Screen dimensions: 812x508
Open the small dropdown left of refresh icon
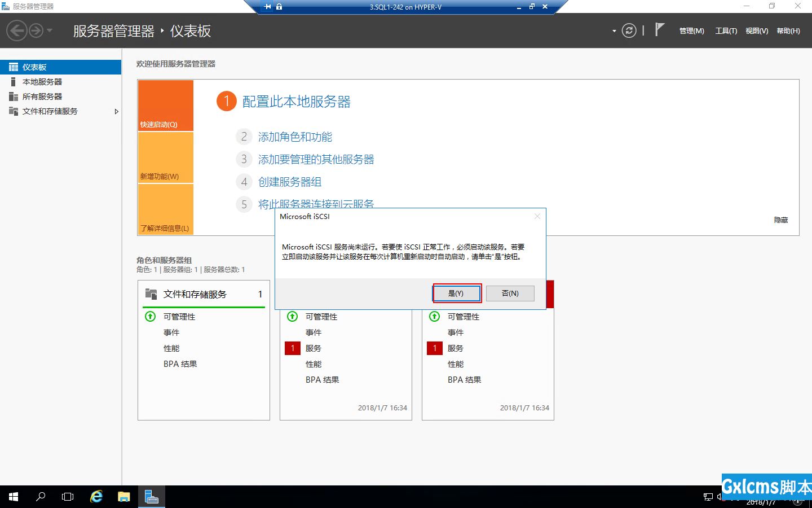614,31
